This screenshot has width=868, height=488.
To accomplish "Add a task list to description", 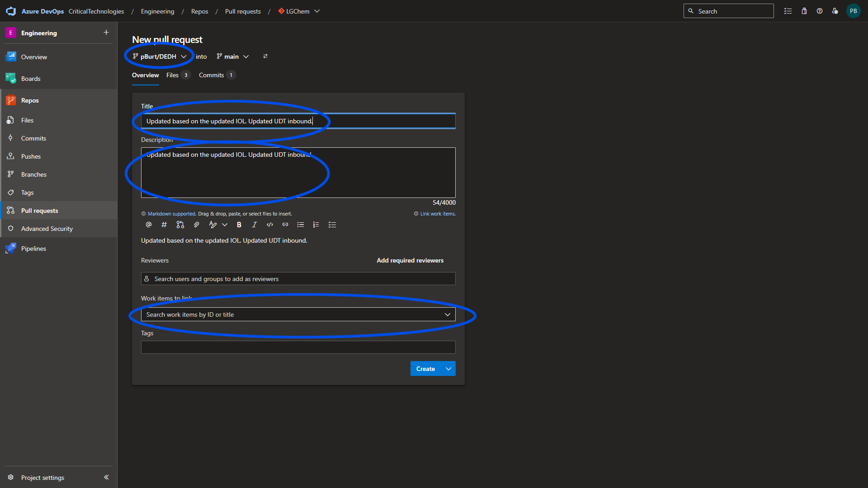I will [x=332, y=225].
